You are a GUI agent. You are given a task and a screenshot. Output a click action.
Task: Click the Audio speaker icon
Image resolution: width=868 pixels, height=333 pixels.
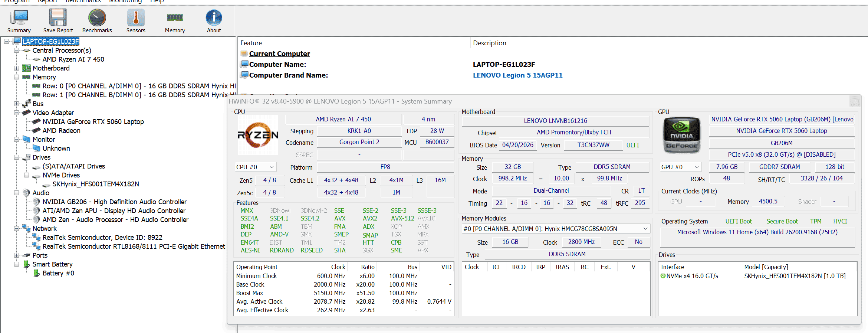pos(26,193)
